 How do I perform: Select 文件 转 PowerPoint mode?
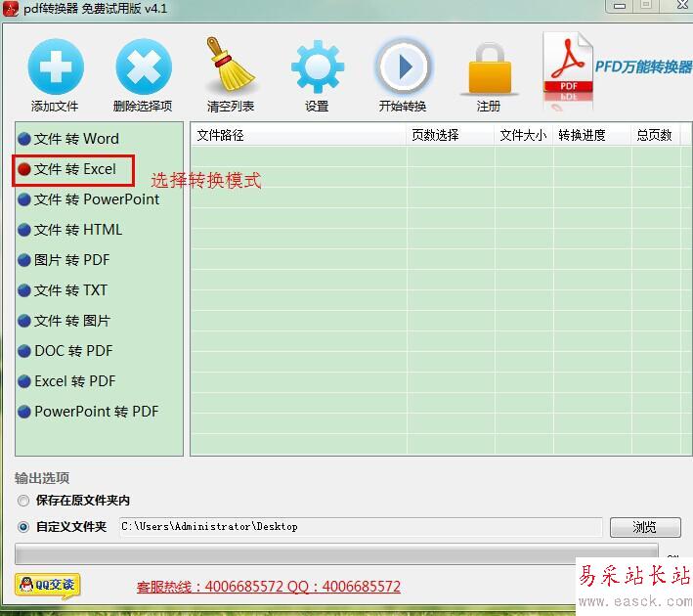tap(88, 199)
